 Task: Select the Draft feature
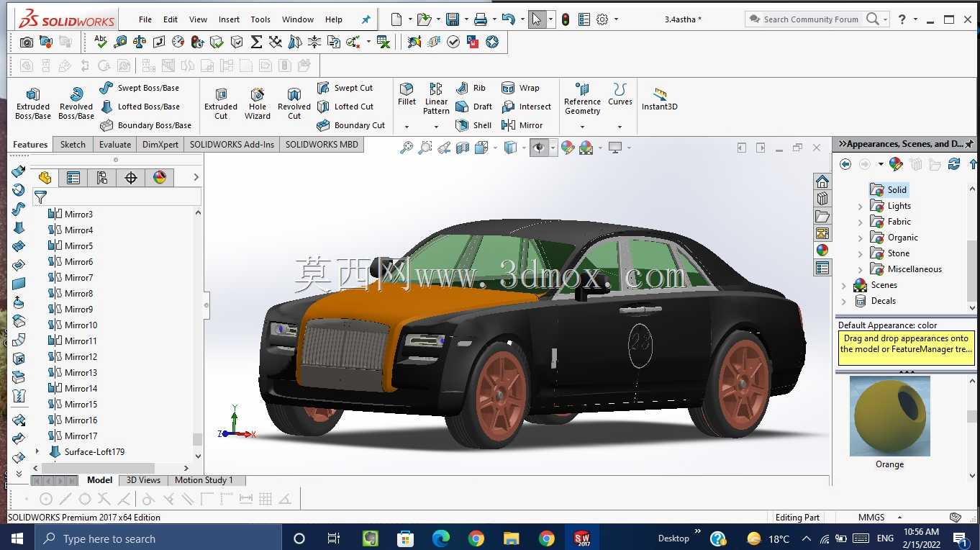473,107
